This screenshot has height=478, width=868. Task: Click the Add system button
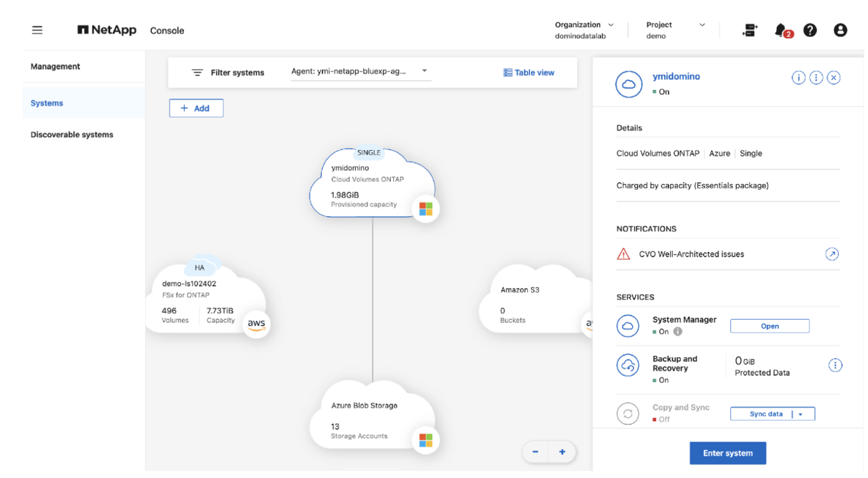[196, 108]
